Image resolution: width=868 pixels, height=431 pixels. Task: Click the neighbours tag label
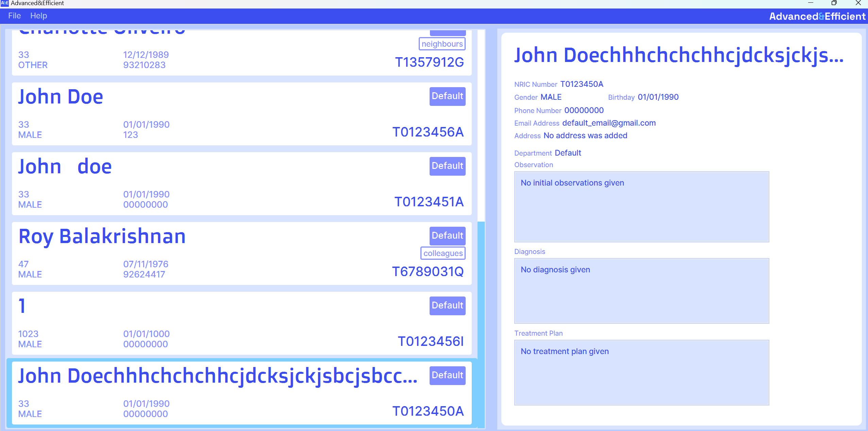coord(442,44)
